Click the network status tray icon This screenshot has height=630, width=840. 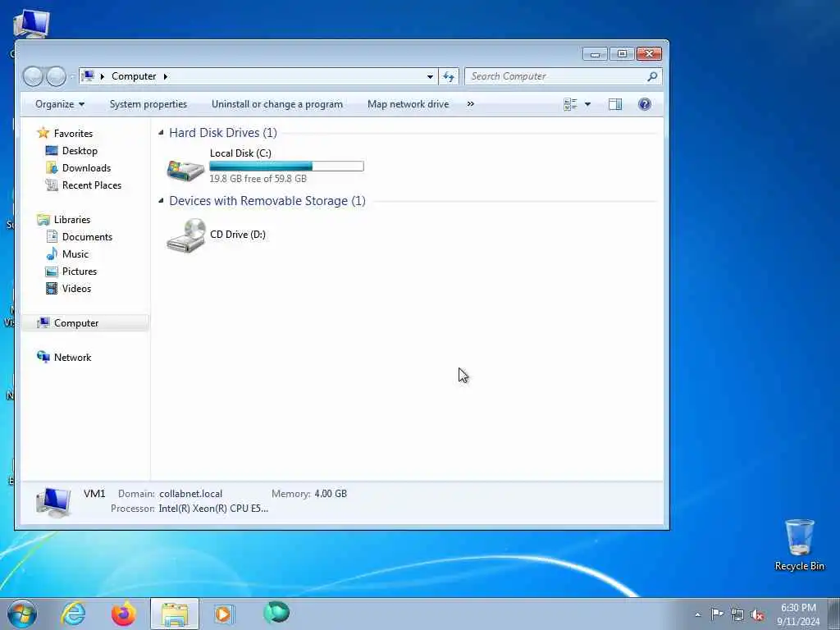pos(737,614)
